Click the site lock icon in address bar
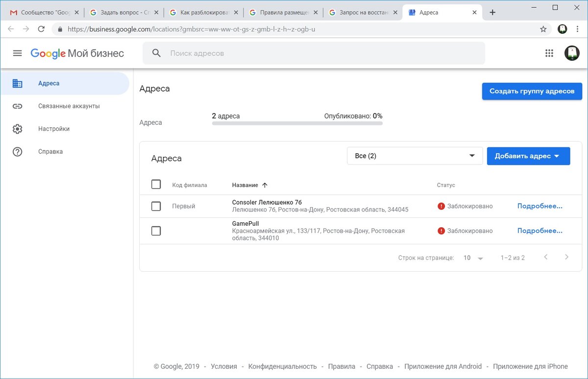 (x=60, y=29)
